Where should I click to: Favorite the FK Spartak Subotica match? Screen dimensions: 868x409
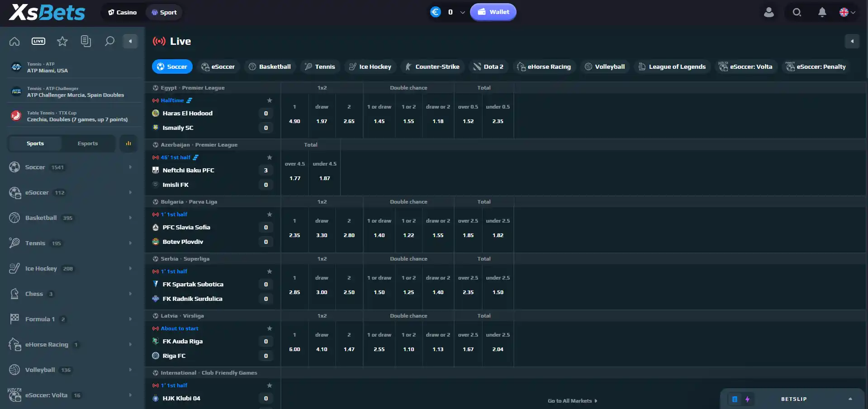[x=270, y=271]
